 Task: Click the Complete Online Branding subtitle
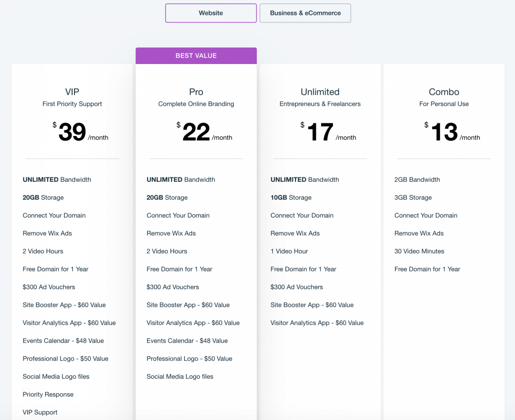tap(196, 104)
